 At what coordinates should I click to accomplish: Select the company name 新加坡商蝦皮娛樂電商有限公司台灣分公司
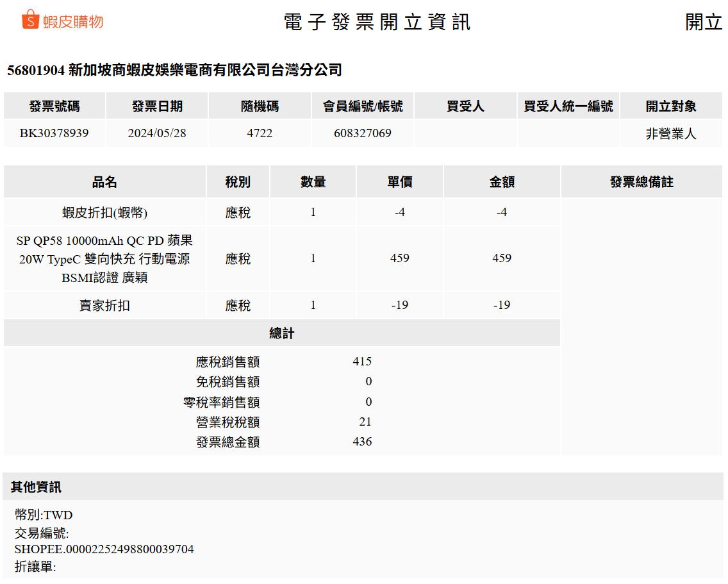[204, 71]
